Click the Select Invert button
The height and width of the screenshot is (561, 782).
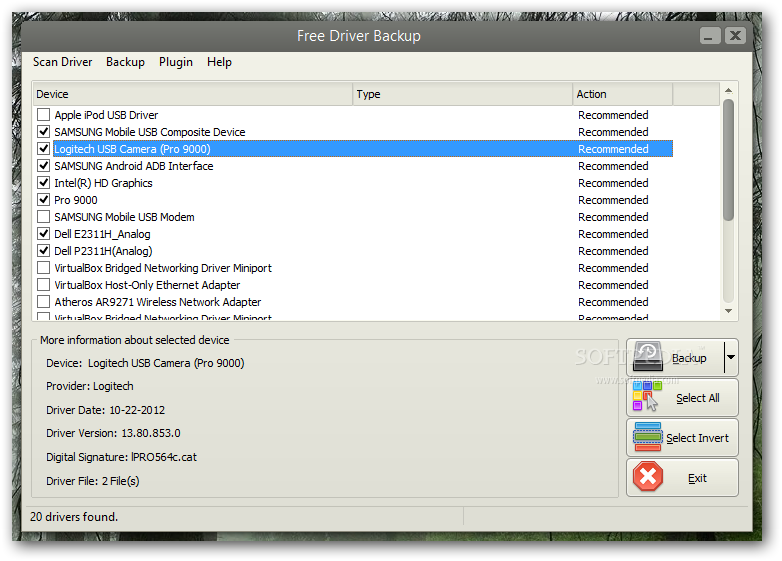[682, 437]
